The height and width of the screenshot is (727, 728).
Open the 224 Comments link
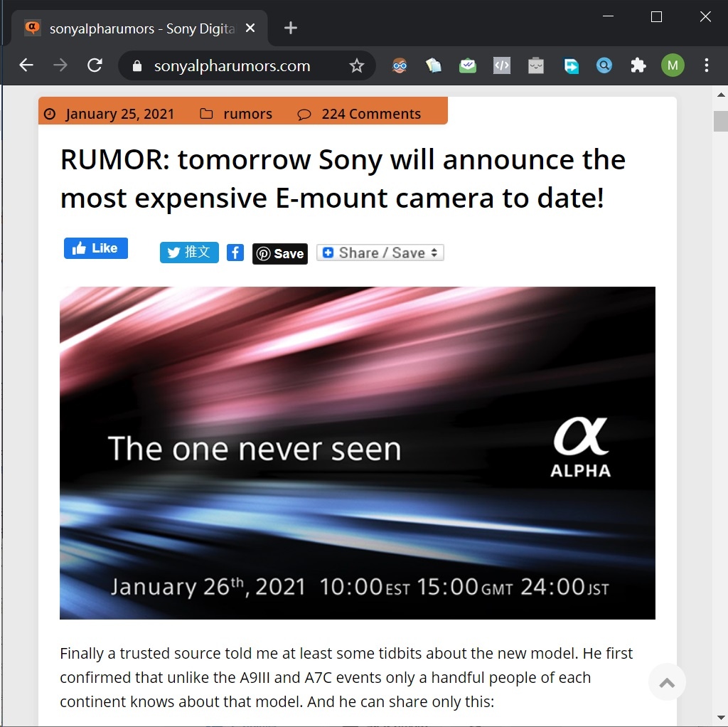(x=371, y=114)
